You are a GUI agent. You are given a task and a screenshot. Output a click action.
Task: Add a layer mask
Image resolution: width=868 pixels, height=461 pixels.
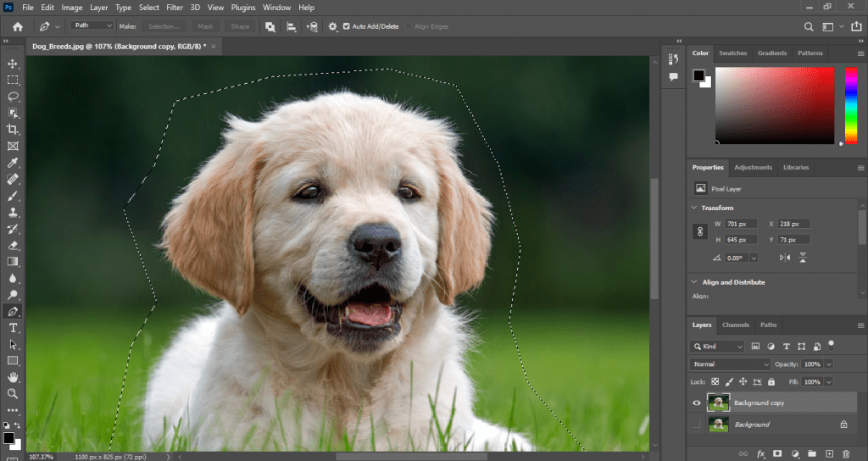pyautogui.click(x=777, y=454)
